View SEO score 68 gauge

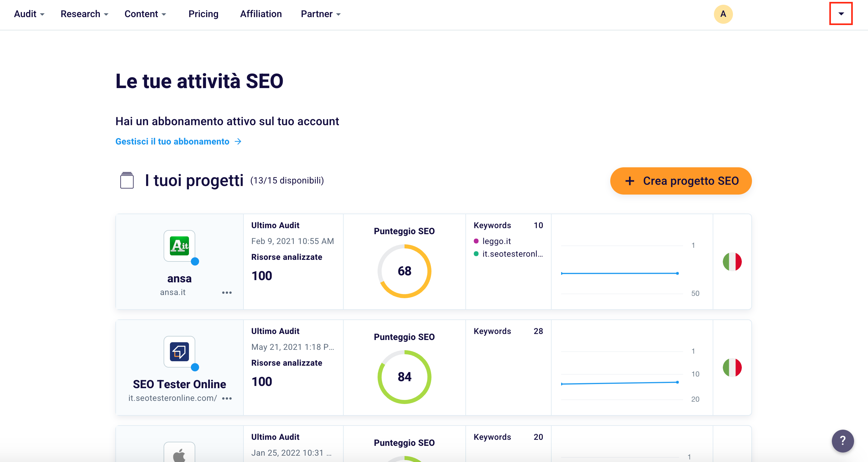tap(404, 271)
